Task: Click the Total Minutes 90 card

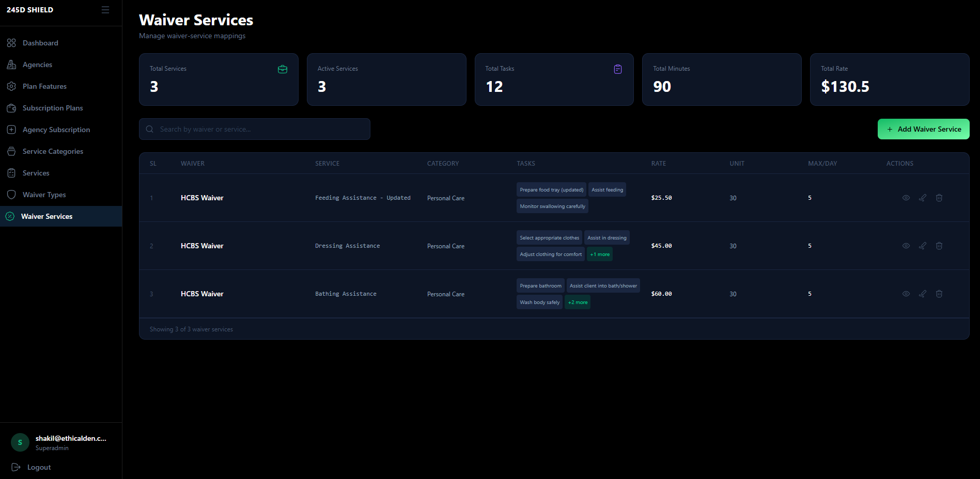Action: (722, 79)
